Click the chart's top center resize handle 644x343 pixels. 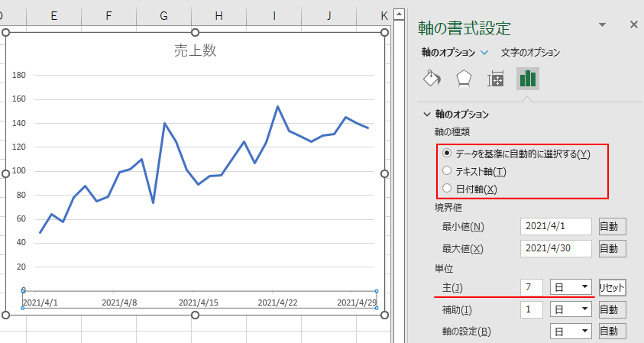(195, 32)
